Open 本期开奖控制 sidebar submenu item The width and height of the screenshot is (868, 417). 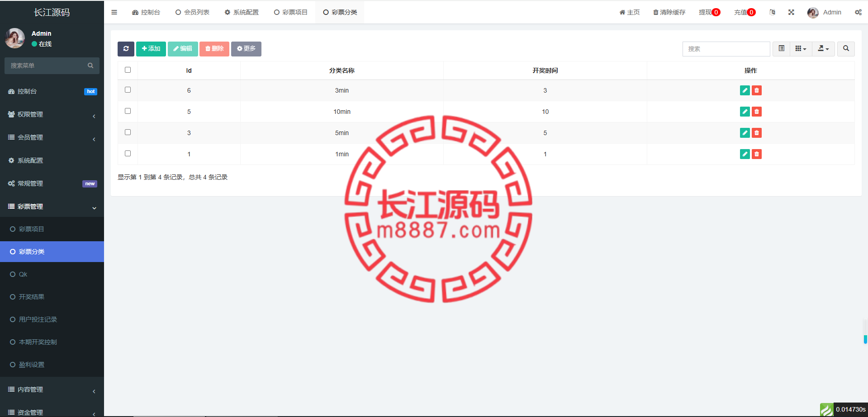pyautogui.click(x=52, y=342)
